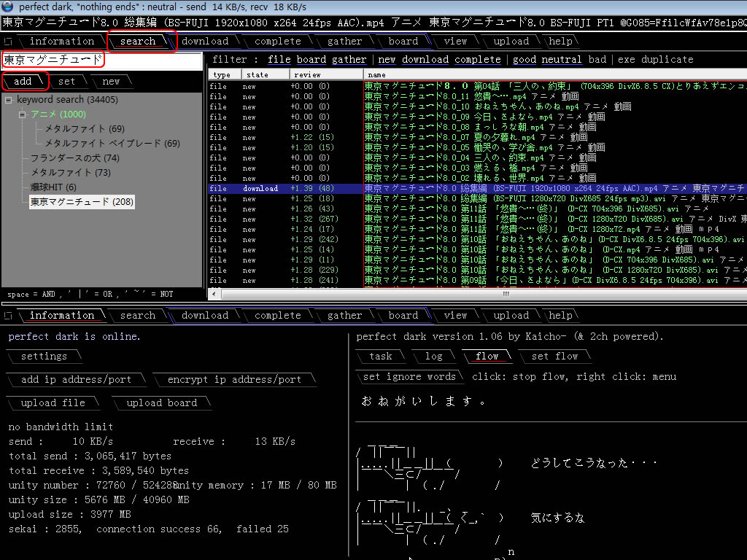Click the perfect dark app icon in title bar
Image resolution: width=747 pixels, height=560 pixels.
[7, 7]
